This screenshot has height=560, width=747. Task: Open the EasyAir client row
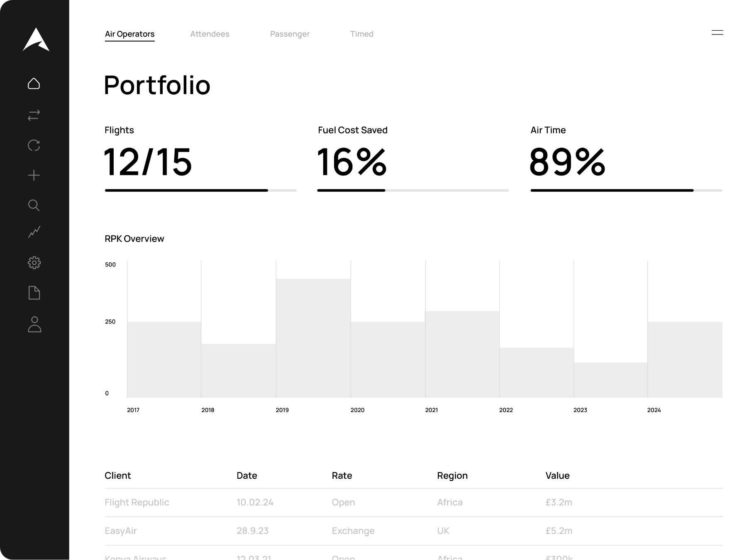tap(121, 531)
